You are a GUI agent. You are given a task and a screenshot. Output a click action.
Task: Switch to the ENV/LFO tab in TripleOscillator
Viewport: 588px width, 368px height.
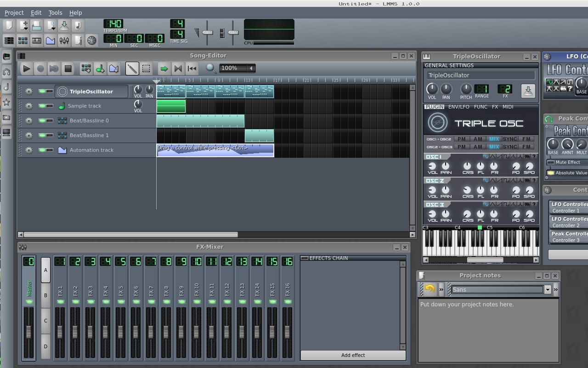click(458, 107)
